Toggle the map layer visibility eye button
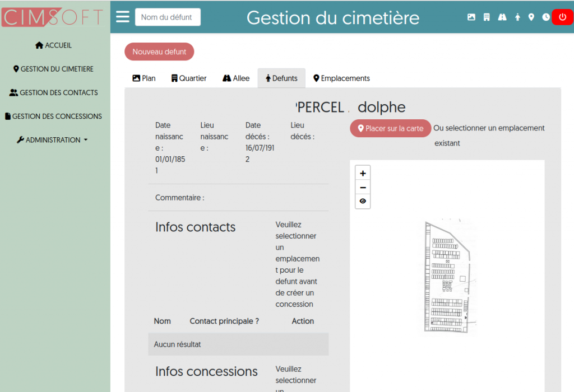This screenshot has height=392, width=574. tap(363, 201)
